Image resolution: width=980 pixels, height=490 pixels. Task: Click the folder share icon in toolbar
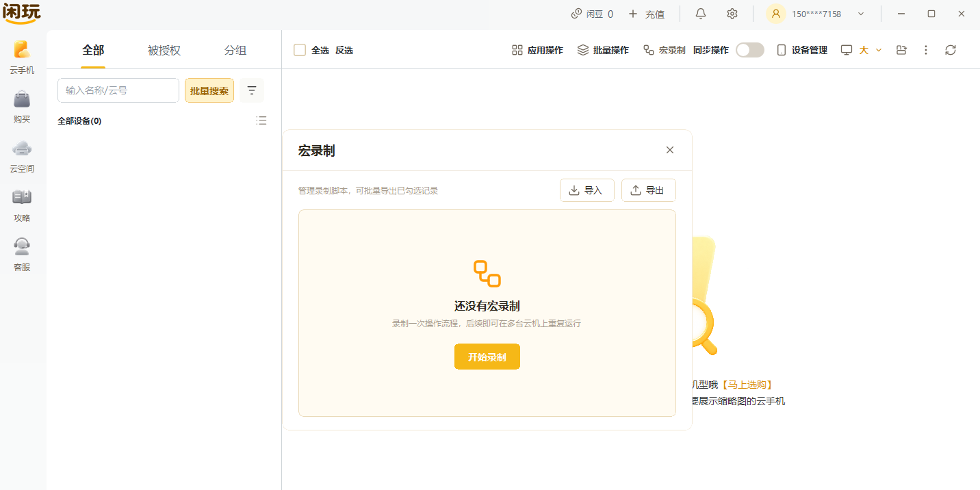[x=901, y=50]
